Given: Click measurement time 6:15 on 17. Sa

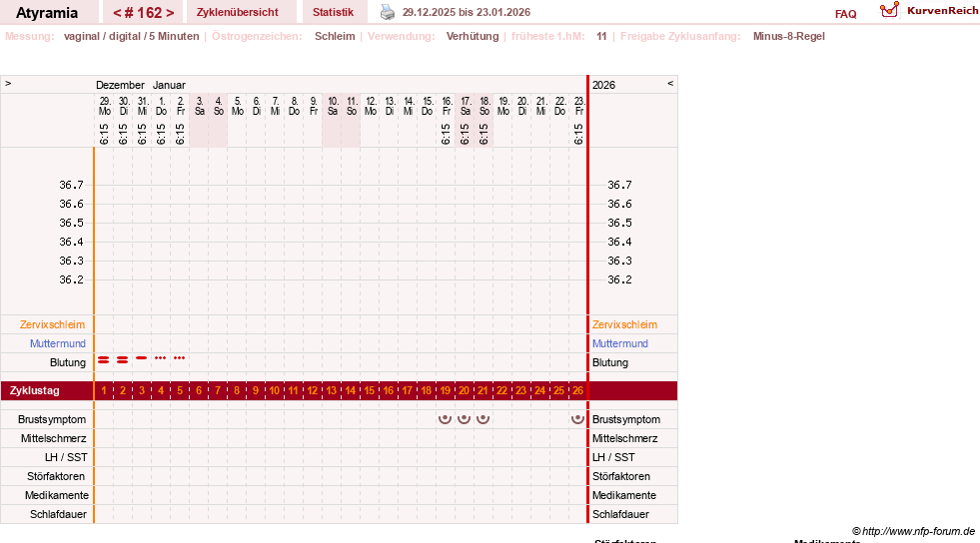Looking at the screenshot, I should click(x=465, y=134).
